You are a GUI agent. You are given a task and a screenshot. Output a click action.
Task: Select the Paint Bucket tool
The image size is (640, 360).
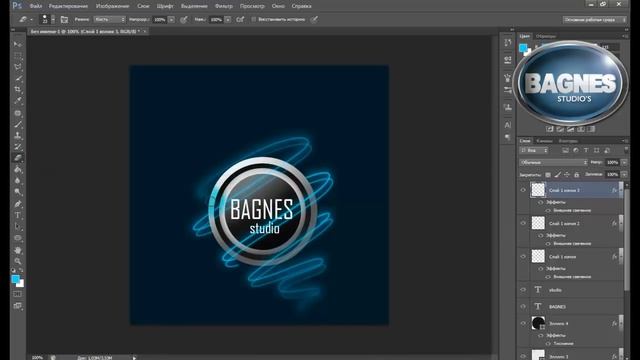click(18, 169)
